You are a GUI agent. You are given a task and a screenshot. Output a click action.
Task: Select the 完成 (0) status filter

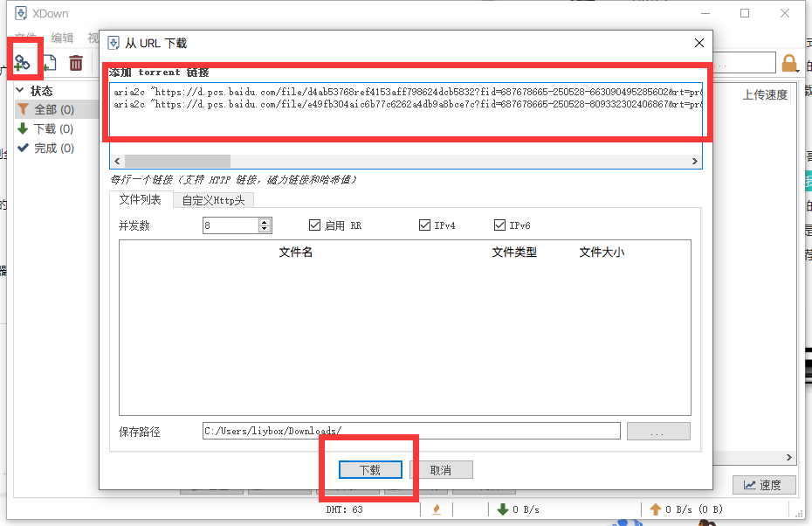click(52, 148)
